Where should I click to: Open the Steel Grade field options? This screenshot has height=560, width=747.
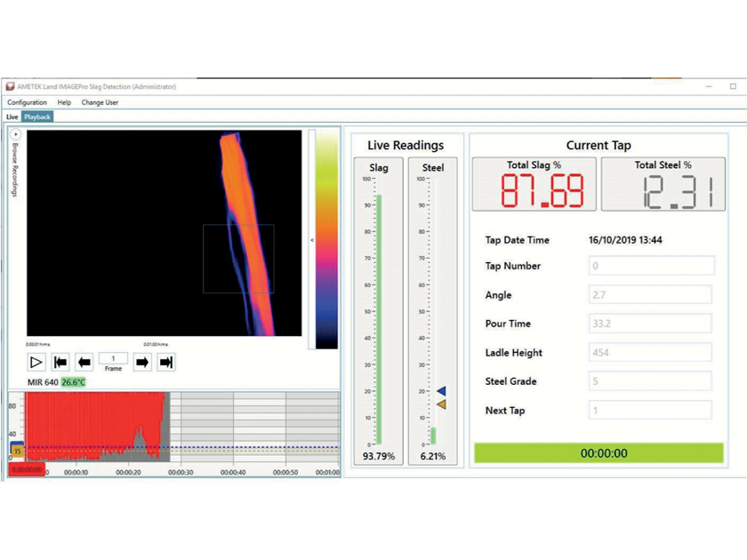pyautogui.click(x=649, y=380)
